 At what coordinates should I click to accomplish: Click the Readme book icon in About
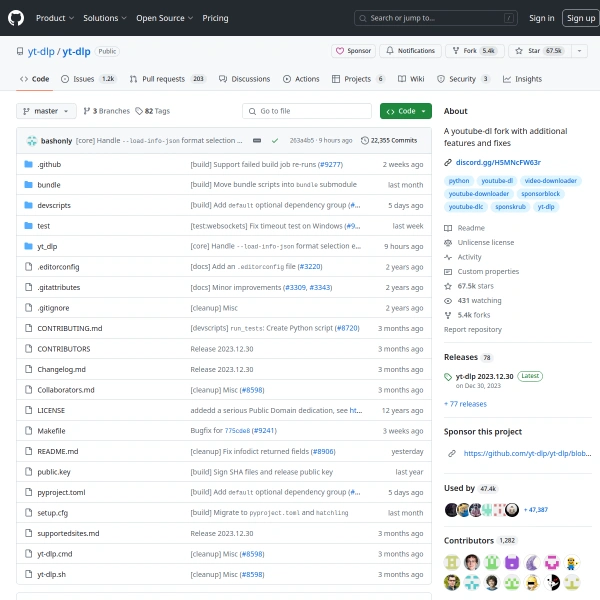click(448, 228)
